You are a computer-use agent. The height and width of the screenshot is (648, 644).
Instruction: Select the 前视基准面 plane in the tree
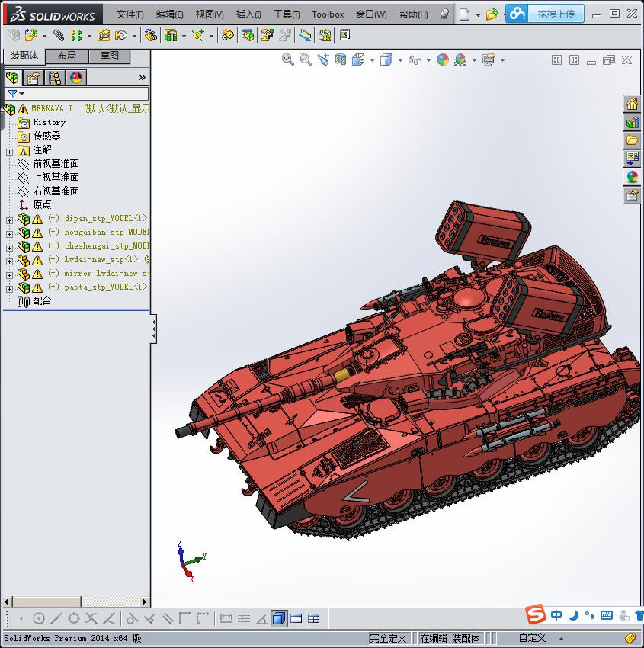coord(56,164)
